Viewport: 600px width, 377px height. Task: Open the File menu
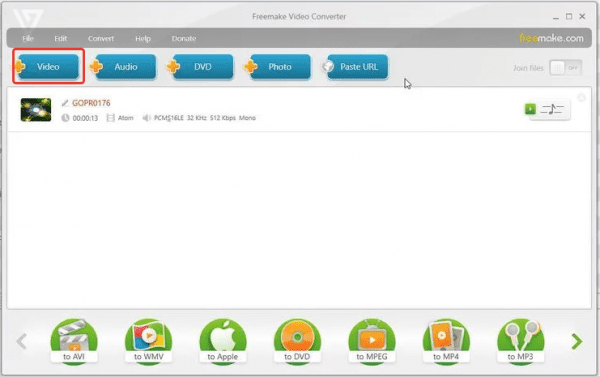tap(28, 38)
